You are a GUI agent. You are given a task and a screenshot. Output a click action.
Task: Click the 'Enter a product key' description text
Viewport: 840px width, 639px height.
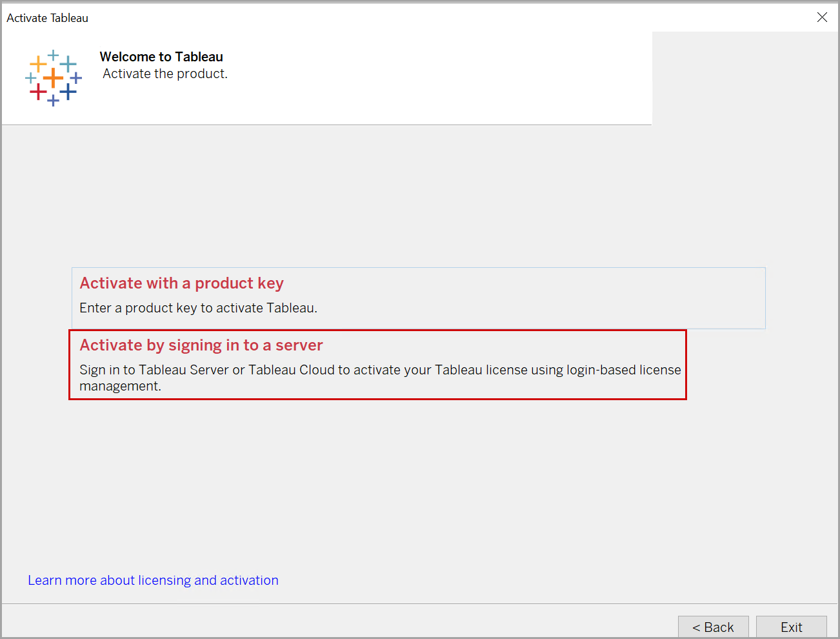(x=198, y=308)
